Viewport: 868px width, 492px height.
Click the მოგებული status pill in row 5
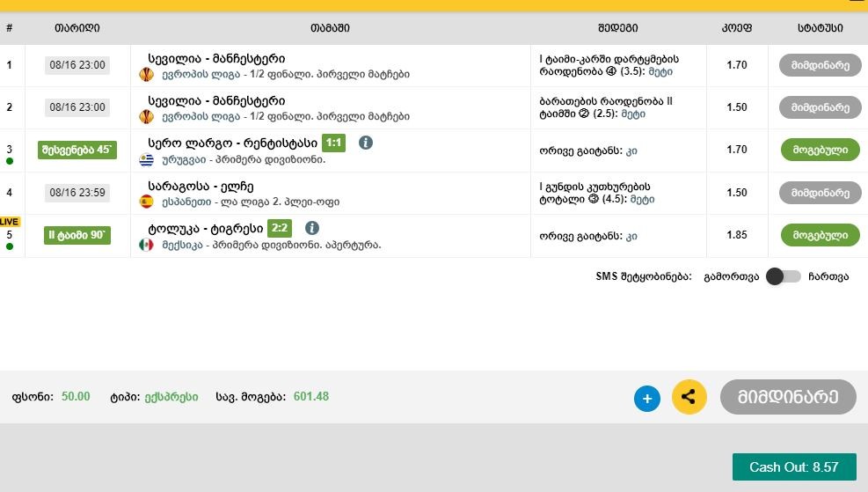pos(820,235)
